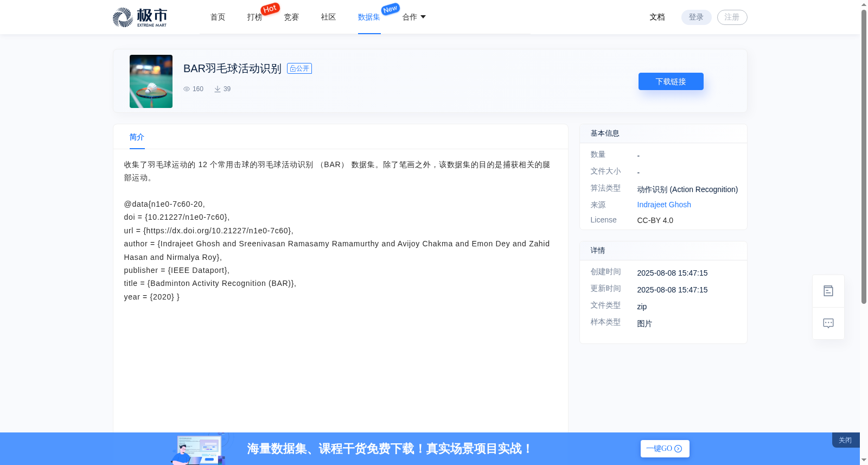Go to 首页 in the navigation

pos(218,17)
